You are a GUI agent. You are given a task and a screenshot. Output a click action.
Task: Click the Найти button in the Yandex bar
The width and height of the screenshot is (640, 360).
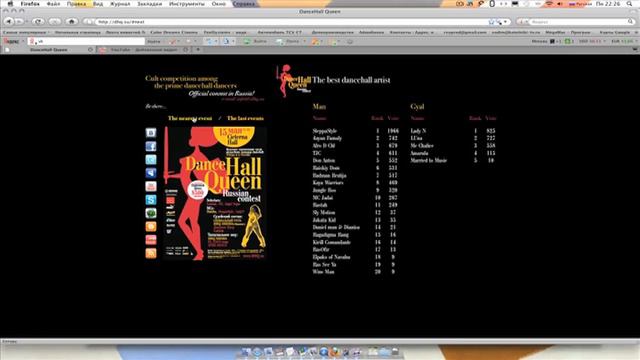point(154,41)
